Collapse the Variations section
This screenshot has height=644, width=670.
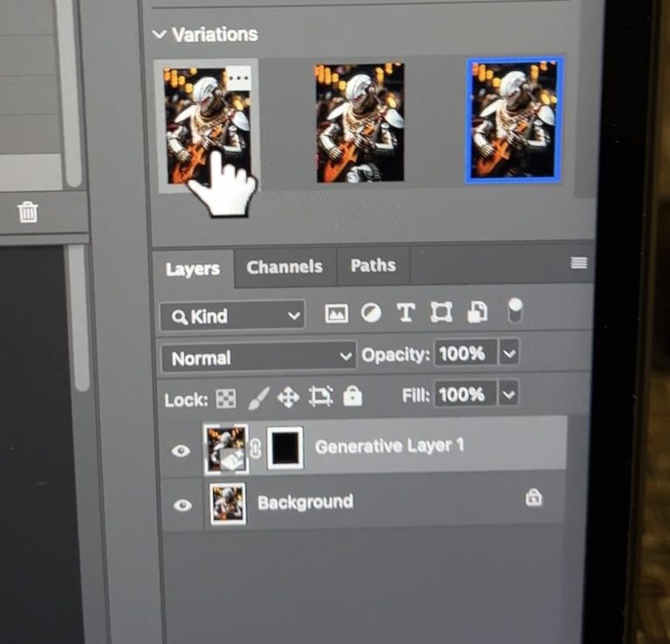[159, 35]
